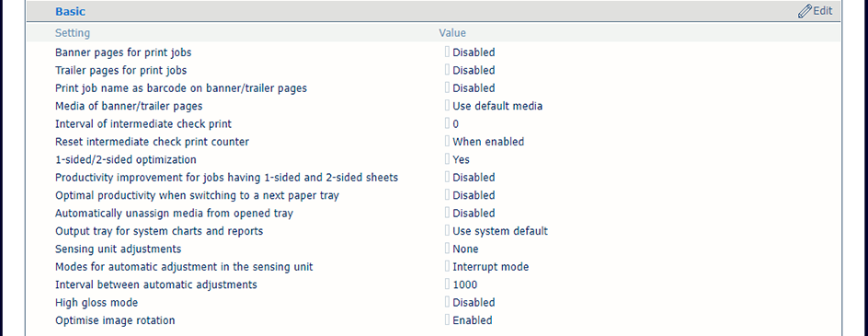Click the Use system default output tray value
The width and height of the screenshot is (868, 336).
pos(500,231)
